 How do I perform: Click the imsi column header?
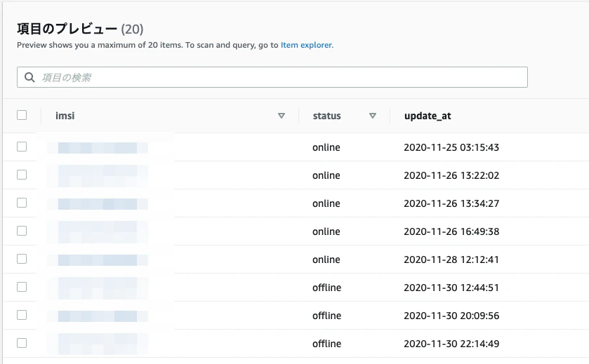coord(65,116)
